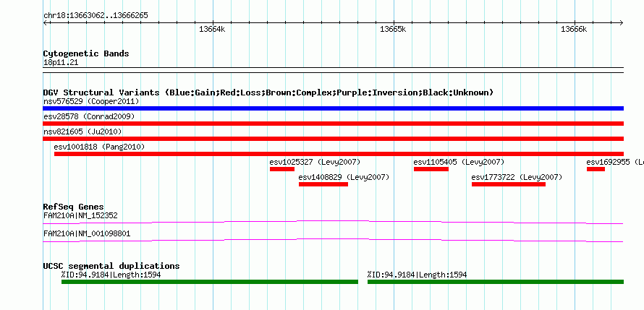The width and height of the screenshot is (644, 310).
Task: Click the second %ID:94.9184|Length:1594 label
Action: tap(418, 275)
